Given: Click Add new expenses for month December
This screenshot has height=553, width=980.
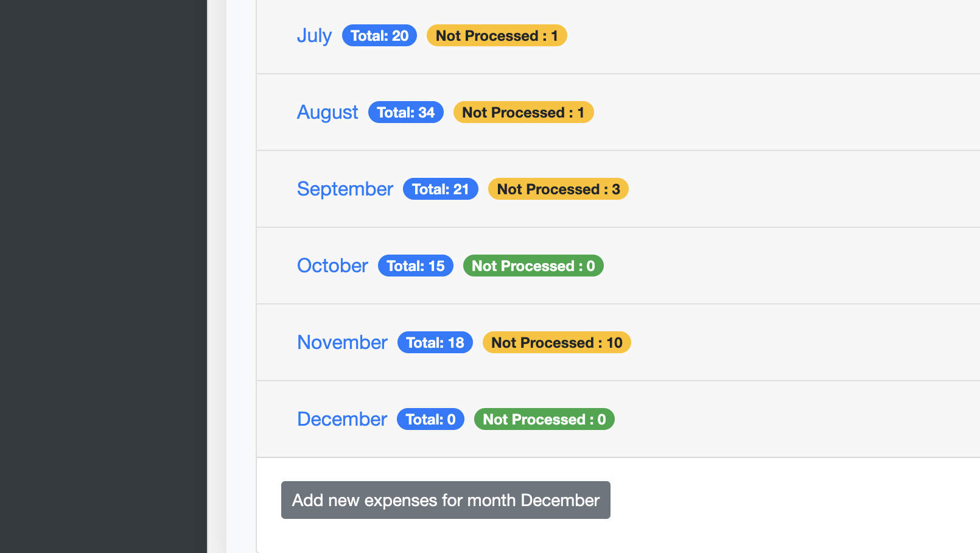Looking at the screenshot, I should point(446,500).
